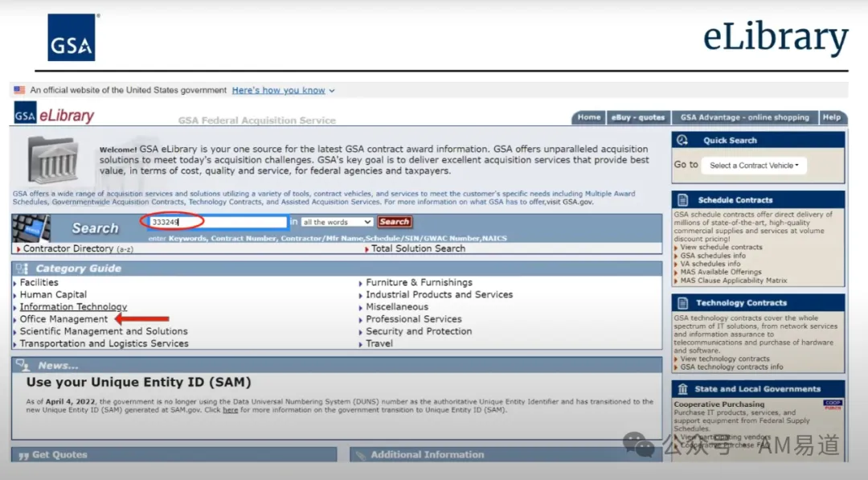Select the Human Capital category

[x=53, y=294]
